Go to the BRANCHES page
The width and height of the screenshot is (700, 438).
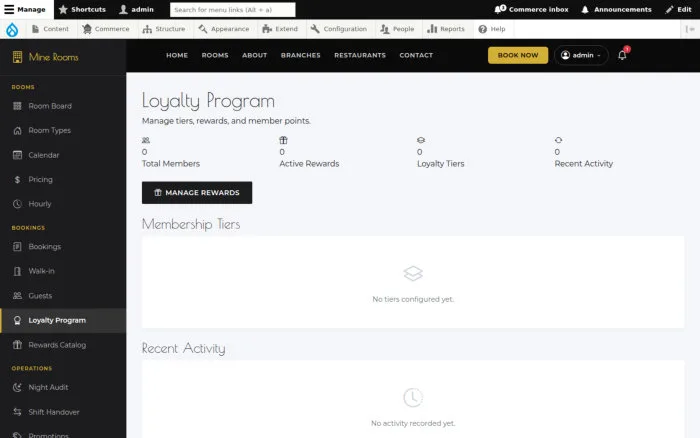(x=300, y=55)
